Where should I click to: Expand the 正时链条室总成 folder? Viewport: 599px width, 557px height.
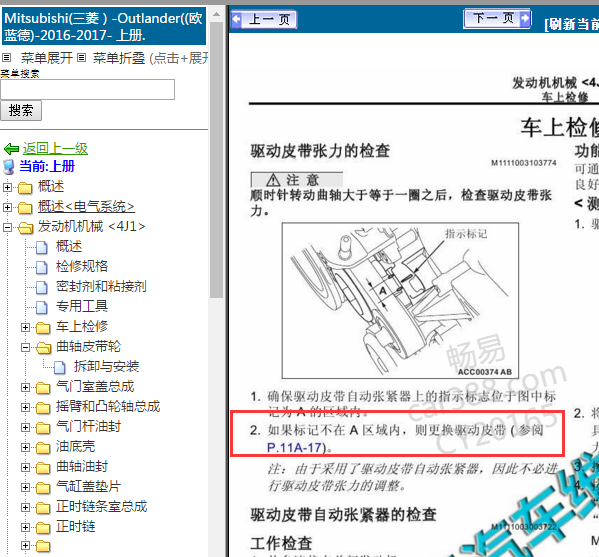[x=25, y=507]
